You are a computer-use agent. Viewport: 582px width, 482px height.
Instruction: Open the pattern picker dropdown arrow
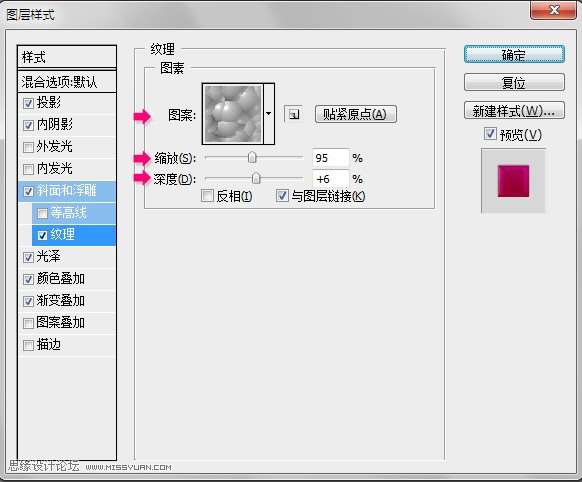point(269,114)
